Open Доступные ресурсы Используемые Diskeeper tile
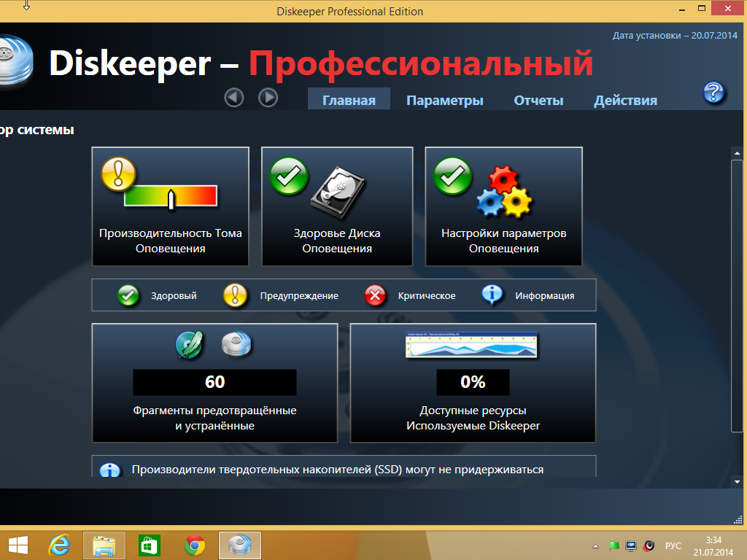The height and width of the screenshot is (560, 747). tap(473, 383)
